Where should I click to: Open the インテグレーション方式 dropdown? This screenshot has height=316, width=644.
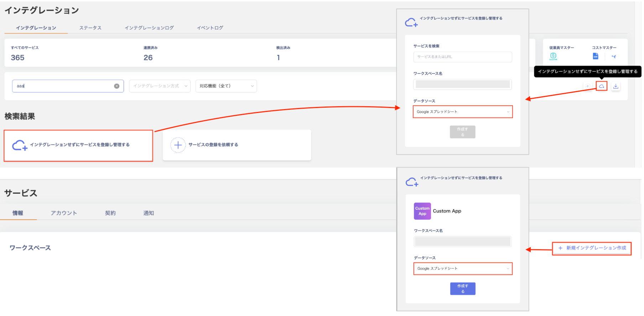tap(160, 86)
